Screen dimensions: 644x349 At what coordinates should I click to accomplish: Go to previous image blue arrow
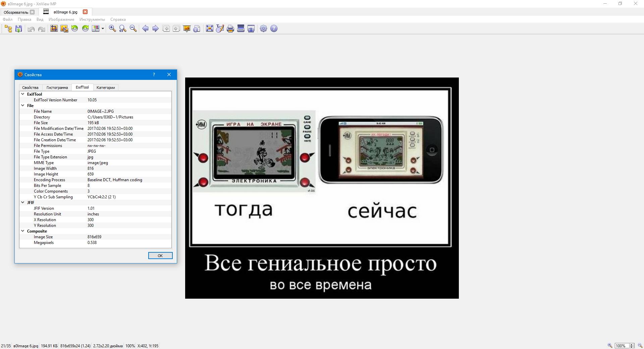point(145,29)
